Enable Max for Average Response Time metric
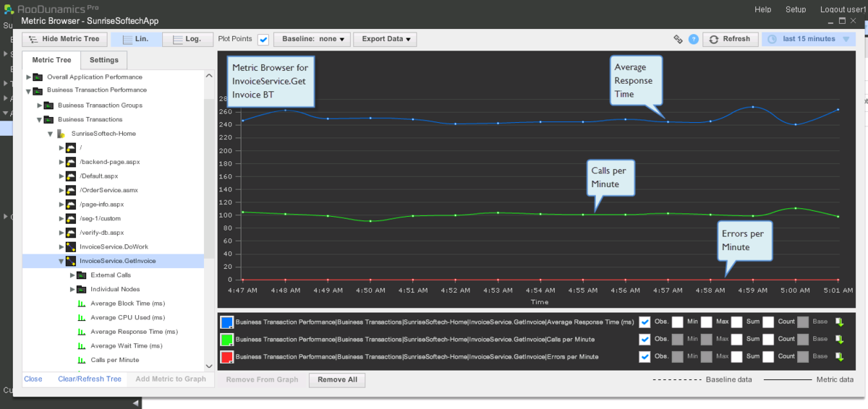The image size is (868, 409). click(706, 322)
